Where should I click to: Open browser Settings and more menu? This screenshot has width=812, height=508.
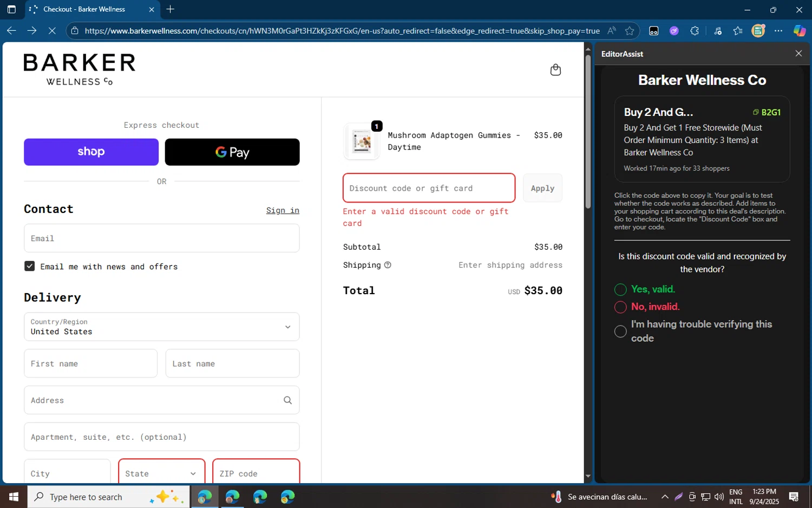coord(778,31)
